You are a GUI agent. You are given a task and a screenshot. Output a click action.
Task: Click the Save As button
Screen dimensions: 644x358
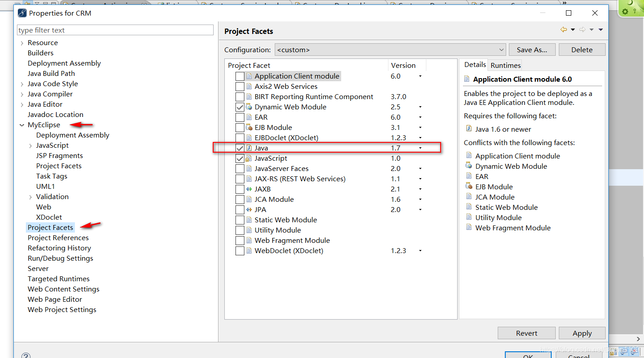pyautogui.click(x=532, y=50)
